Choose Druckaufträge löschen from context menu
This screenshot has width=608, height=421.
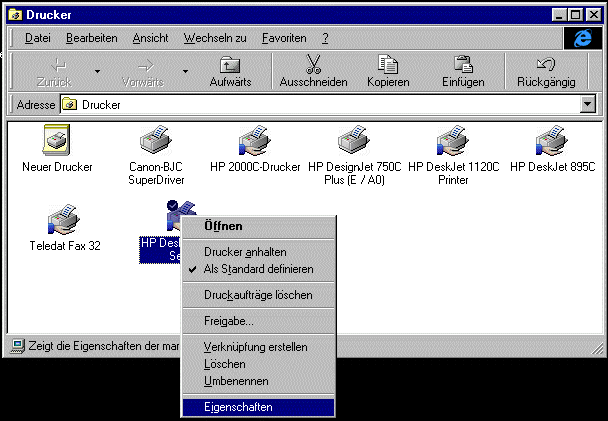258,295
